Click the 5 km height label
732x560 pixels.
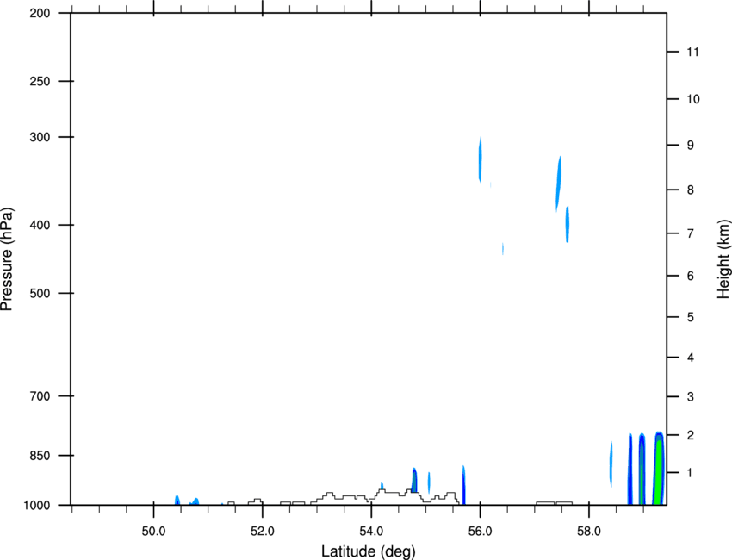[x=691, y=318]
